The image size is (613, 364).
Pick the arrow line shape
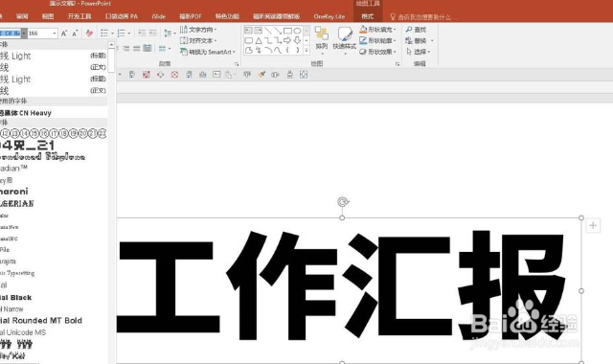click(278, 31)
